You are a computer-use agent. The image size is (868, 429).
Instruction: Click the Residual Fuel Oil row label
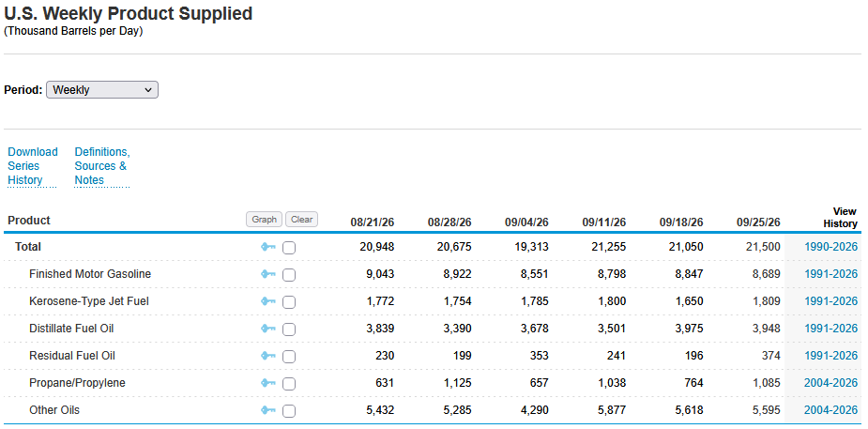72,356
